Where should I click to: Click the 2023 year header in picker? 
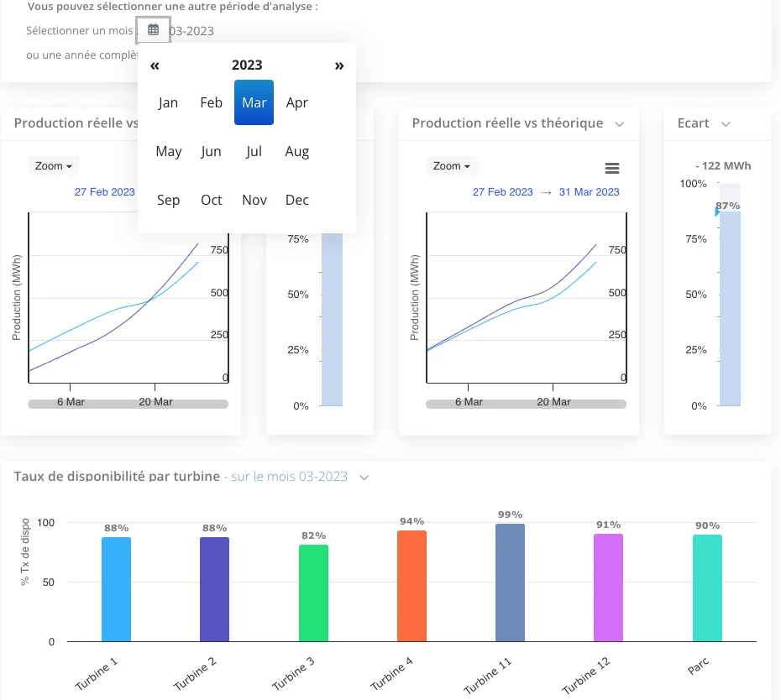[247, 65]
